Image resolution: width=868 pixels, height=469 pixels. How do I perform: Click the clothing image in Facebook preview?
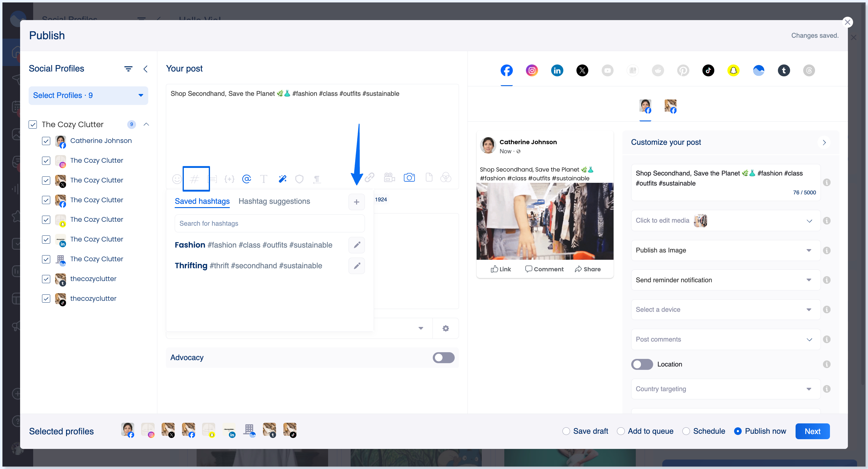tap(545, 221)
